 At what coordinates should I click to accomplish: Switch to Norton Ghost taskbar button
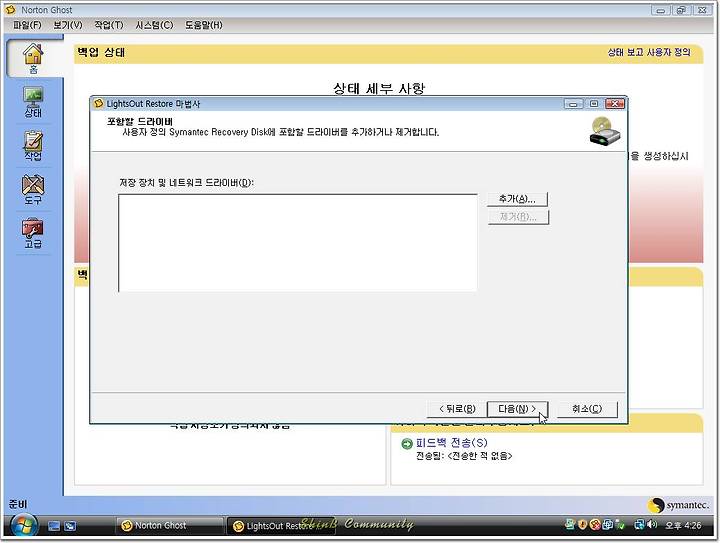click(169, 526)
